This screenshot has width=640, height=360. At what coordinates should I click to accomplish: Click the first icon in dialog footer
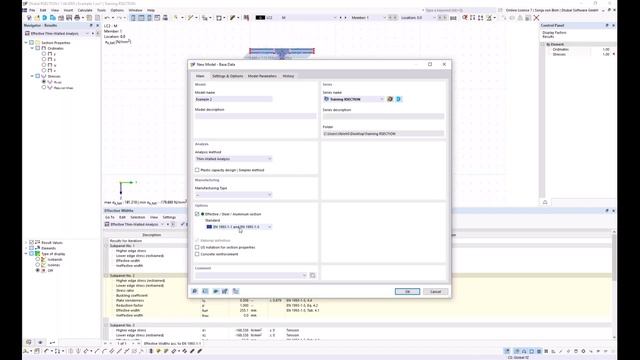(x=195, y=291)
